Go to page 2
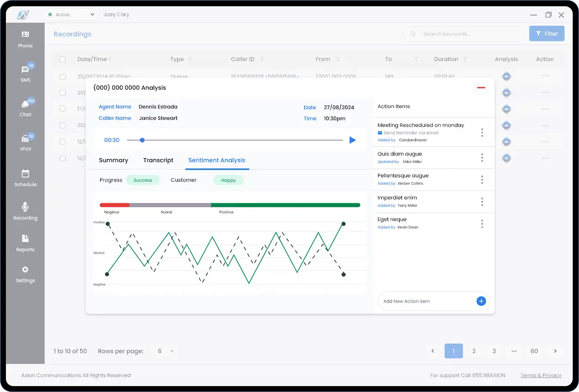 (474, 351)
